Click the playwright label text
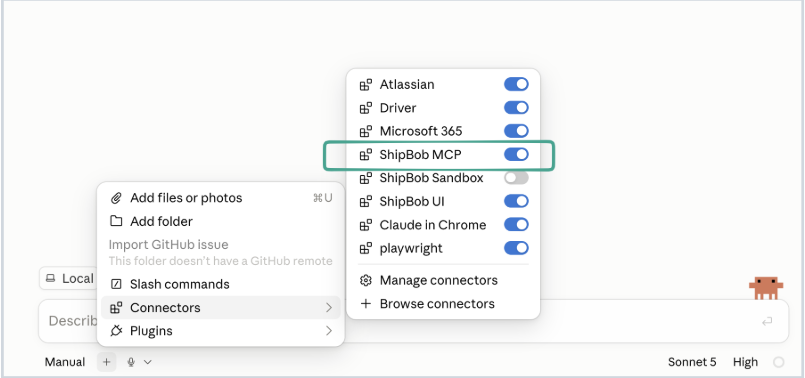Image resolution: width=805 pixels, height=378 pixels. [411, 249]
